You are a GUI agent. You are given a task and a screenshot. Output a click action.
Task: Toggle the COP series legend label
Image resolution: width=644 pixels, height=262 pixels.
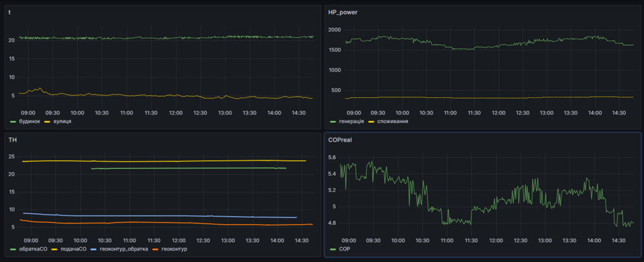pyautogui.click(x=345, y=248)
